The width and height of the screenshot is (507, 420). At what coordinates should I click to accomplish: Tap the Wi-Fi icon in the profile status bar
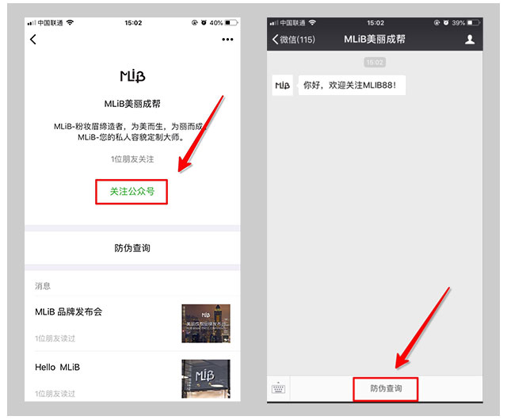(x=70, y=23)
